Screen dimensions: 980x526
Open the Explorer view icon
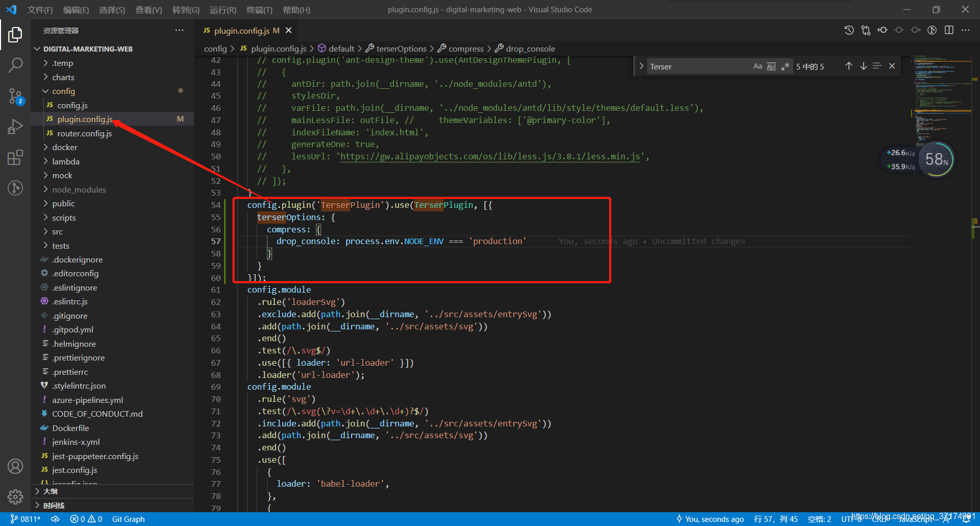(x=15, y=35)
